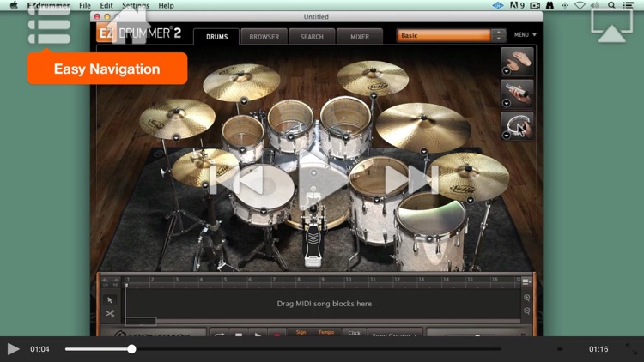Open the Wi-Fi status menu
Viewport: 644px width, 362px height.
(x=580, y=5)
